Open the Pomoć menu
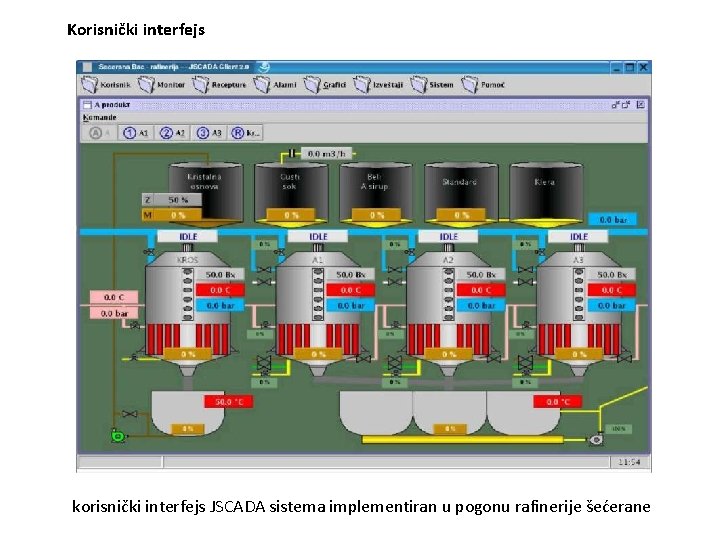720x540 pixels. click(483, 85)
